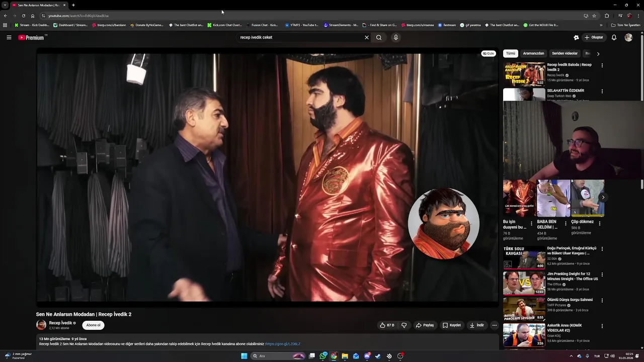Open options for the Askerlik Anısı video
Viewport: 644px width, 362px height.
click(x=602, y=326)
